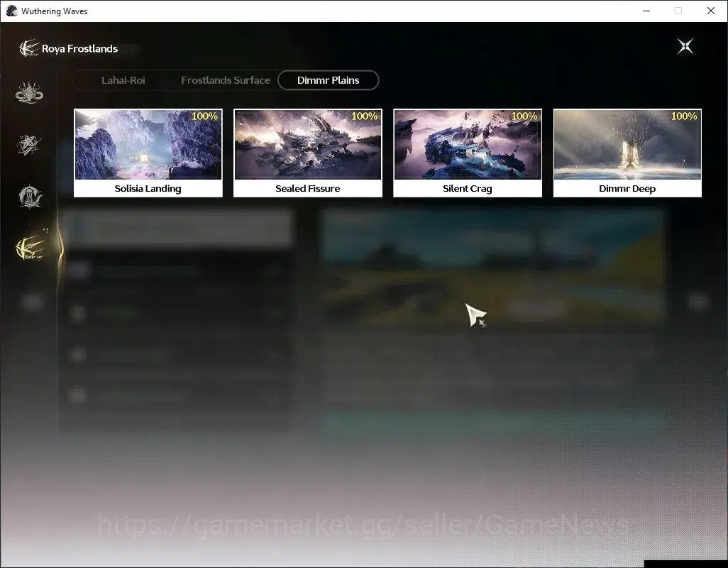Open the Dimmr Deep area card

[627, 153]
